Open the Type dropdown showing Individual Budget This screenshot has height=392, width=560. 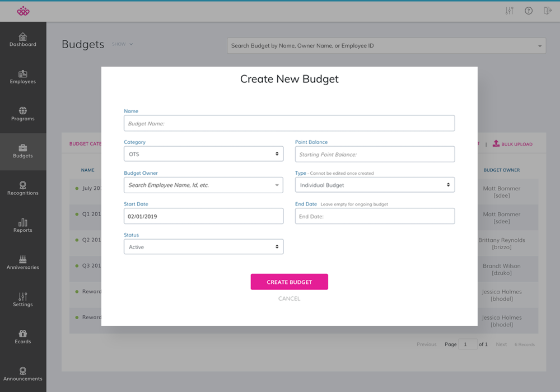pyautogui.click(x=375, y=185)
